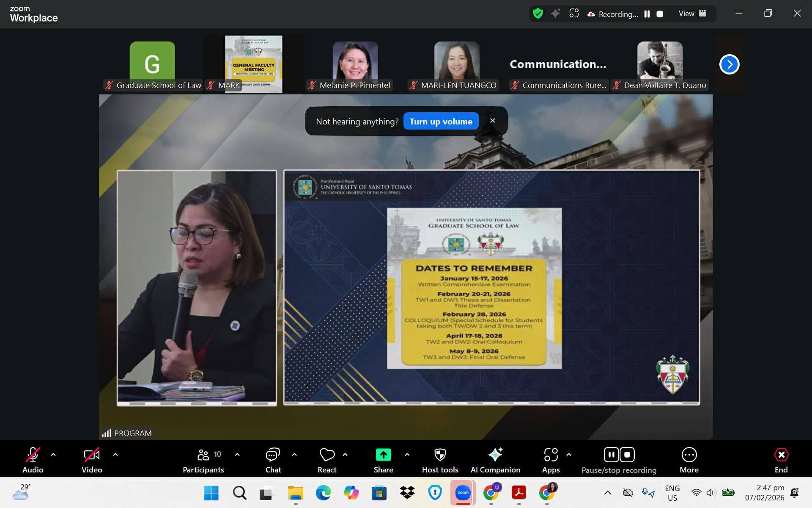Viewport: 812px width, 508px height.
Task: Start video with the Video button
Action: [x=92, y=460]
